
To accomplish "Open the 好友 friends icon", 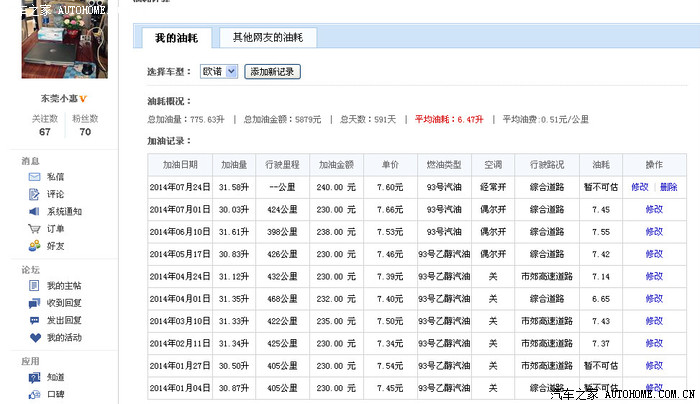I will click(x=35, y=246).
